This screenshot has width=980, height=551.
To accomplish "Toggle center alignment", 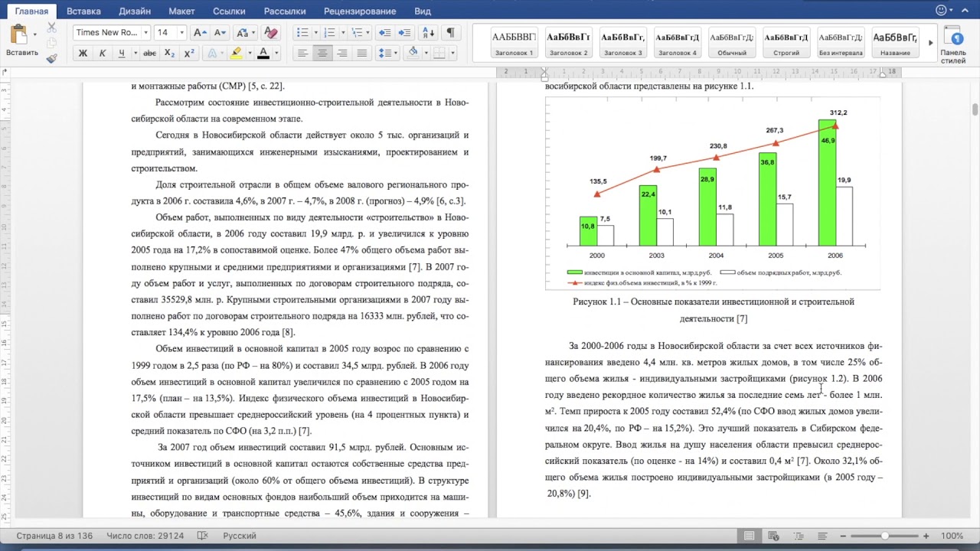I will (x=322, y=54).
